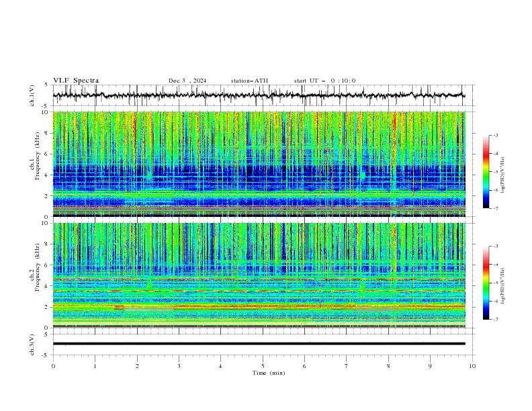
Task: Click the '10' kHz tick of ch.1 spectrogram
Action: (45, 112)
